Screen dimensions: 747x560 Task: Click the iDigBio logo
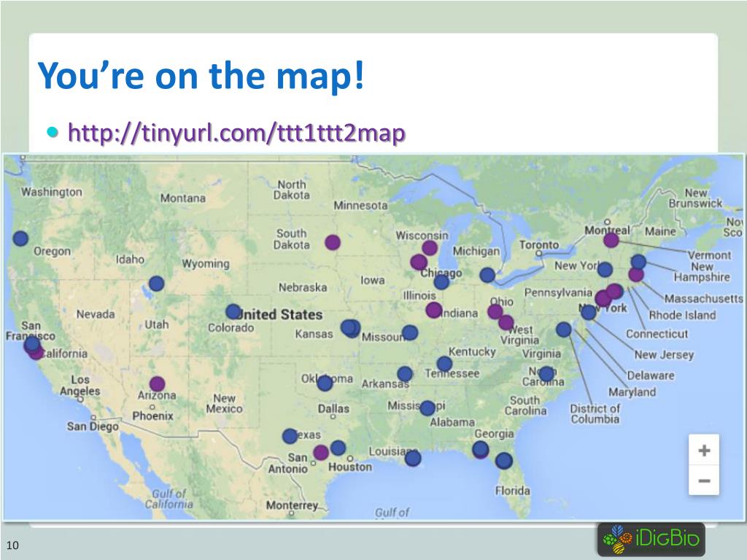point(651,540)
